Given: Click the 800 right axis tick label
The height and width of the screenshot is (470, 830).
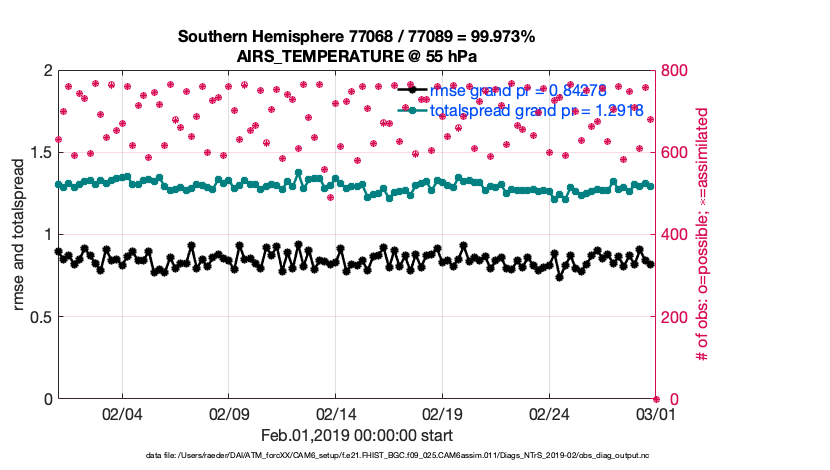Looking at the screenshot, I should coord(675,71).
